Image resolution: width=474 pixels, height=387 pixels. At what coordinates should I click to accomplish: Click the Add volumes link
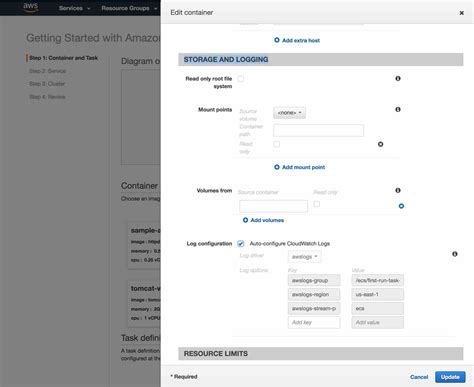point(267,220)
